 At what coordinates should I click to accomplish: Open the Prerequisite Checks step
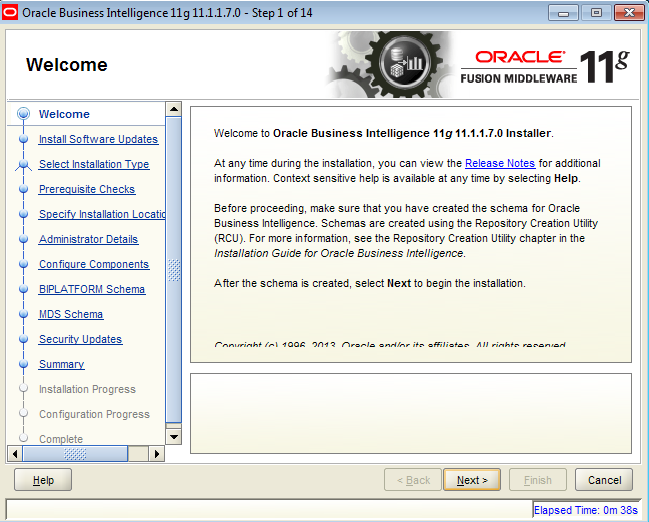tap(87, 189)
